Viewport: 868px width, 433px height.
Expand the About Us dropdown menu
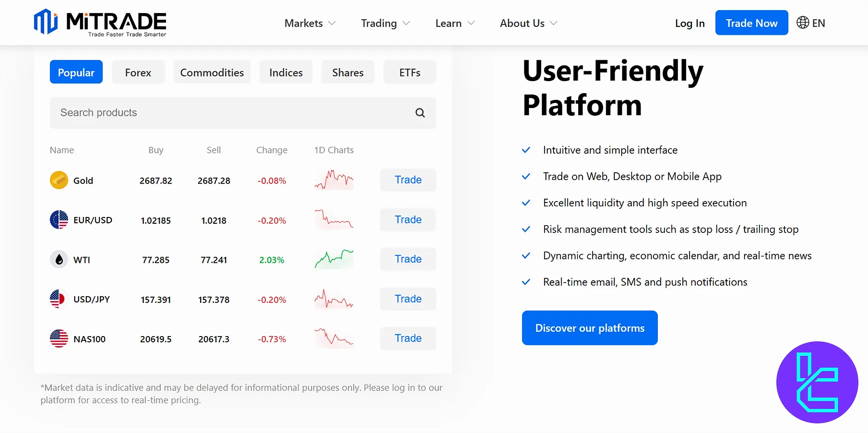[x=529, y=23]
